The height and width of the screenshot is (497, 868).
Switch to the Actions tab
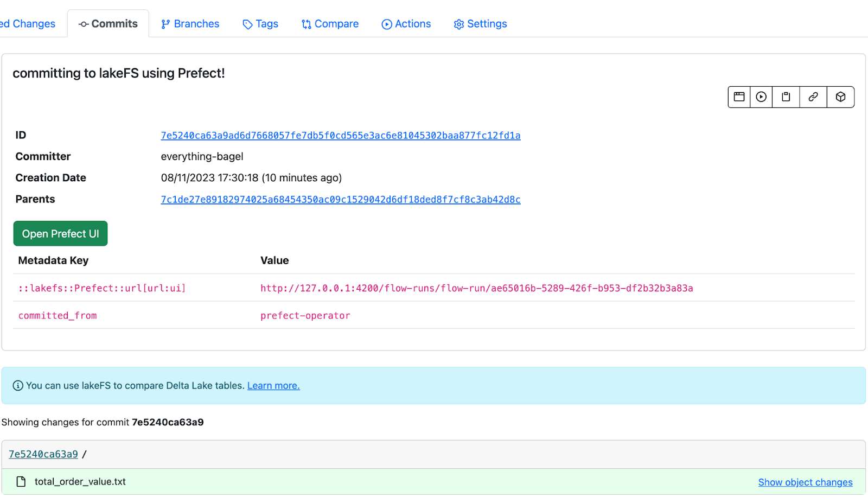pos(406,24)
